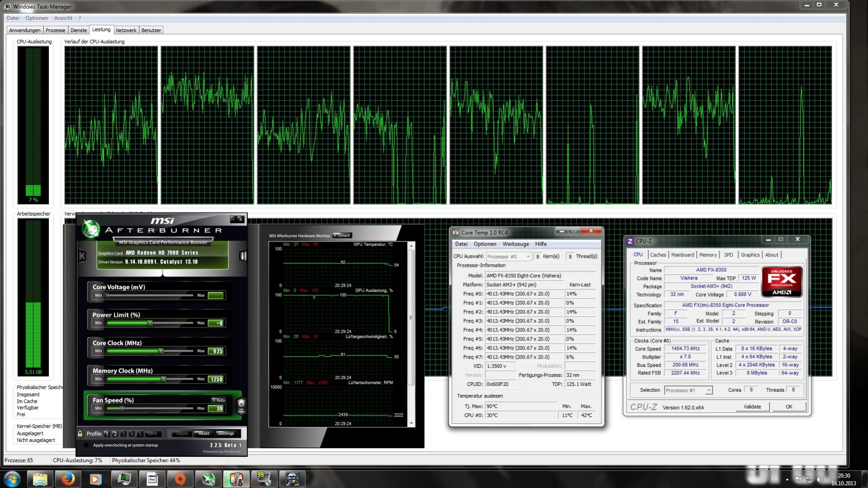
Task: Switch to CPU-Z Caches tab
Action: click(x=658, y=255)
